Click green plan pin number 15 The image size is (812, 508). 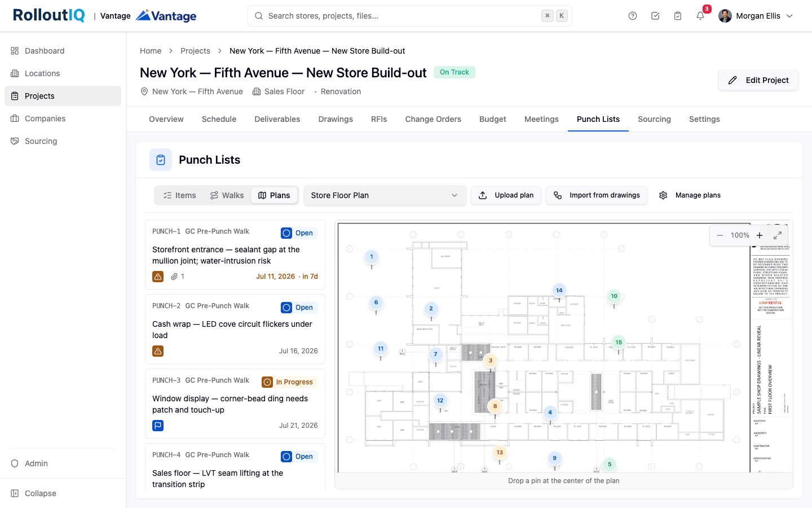click(619, 343)
